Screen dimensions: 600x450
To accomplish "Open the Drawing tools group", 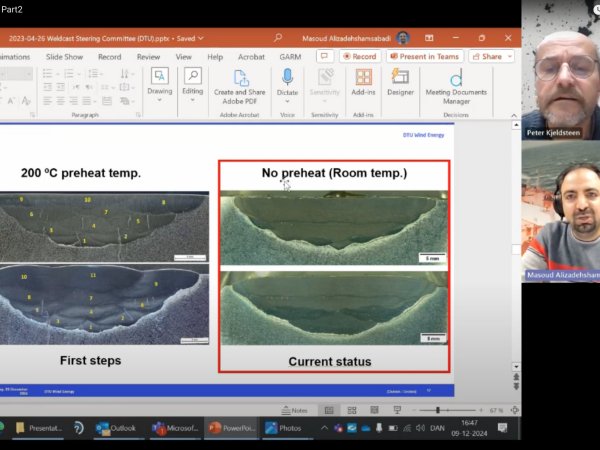I will [160, 85].
